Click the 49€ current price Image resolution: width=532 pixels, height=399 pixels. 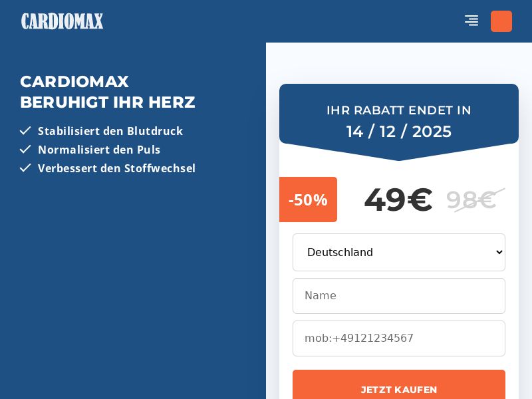tap(398, 199)
